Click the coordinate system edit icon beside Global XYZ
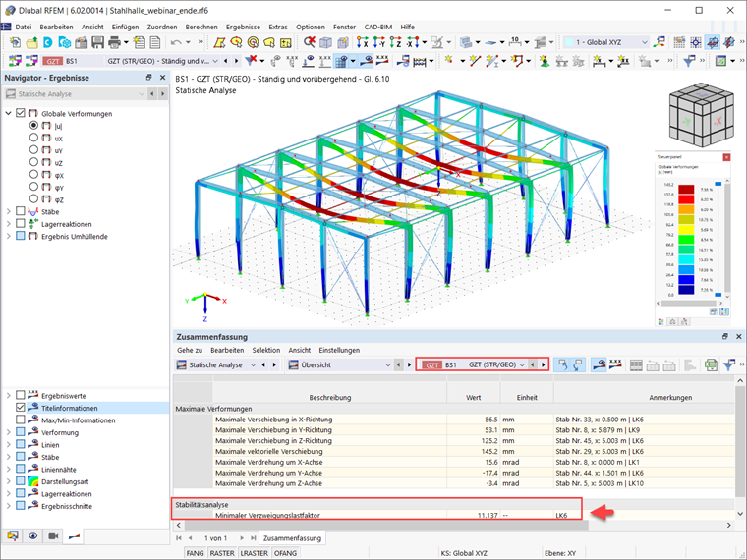Image resolution: width=747 pixels, height=560 pixels. click(660, 42)
